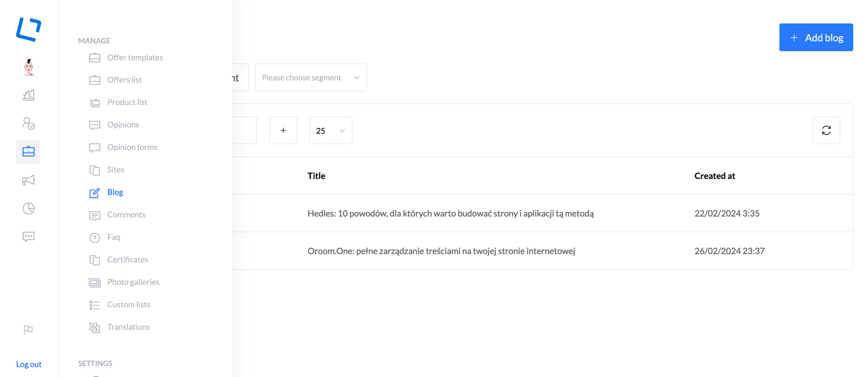Image resolution: width=868 pixels, height=377 pixels.
Task: Click the refresh icon above the blog table
Action: 826,130
